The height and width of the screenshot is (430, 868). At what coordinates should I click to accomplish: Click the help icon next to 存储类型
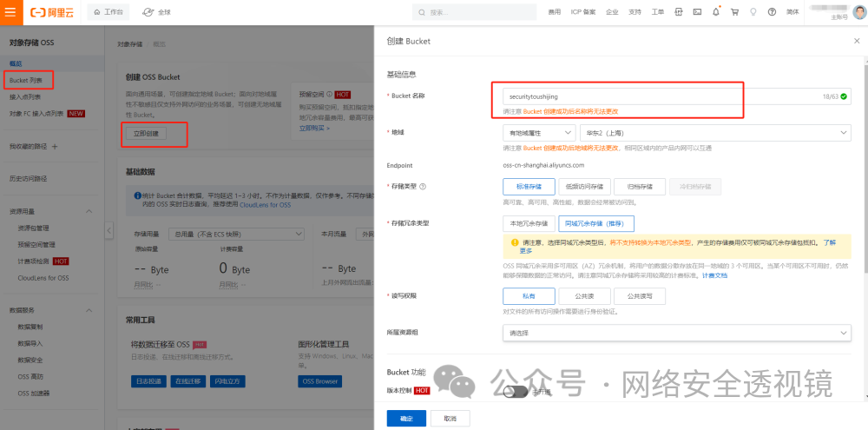click(424, 187)
